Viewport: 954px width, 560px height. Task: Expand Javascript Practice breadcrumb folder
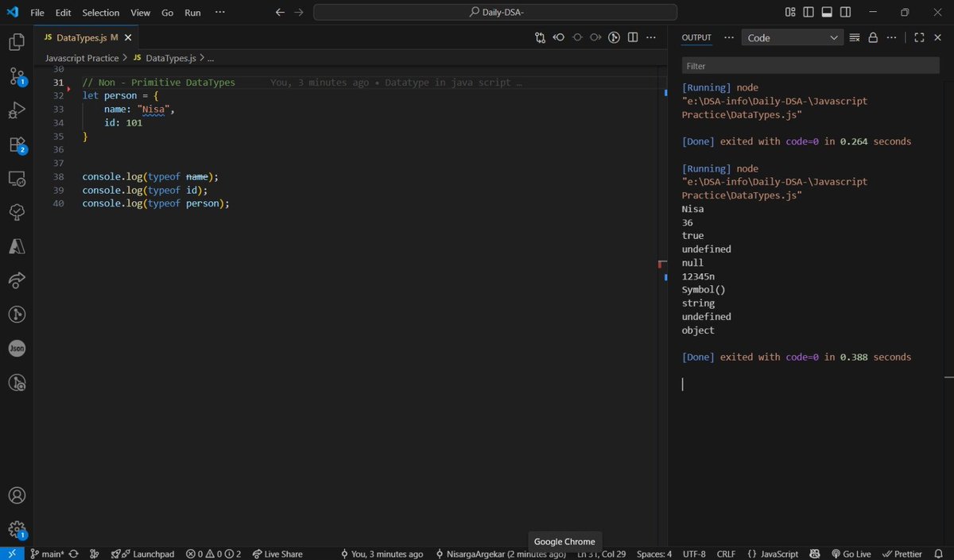pyautogui.click(x=82, y=58)
